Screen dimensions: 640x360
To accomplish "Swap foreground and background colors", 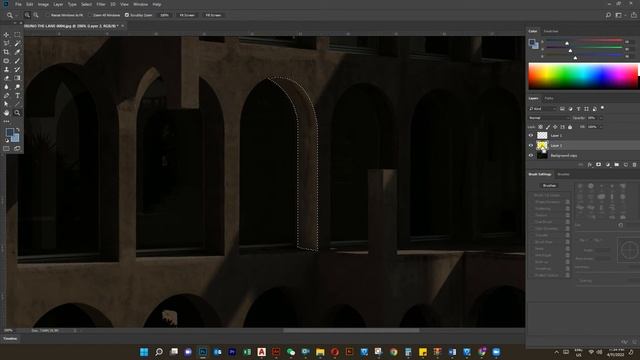I will point(18,130).
